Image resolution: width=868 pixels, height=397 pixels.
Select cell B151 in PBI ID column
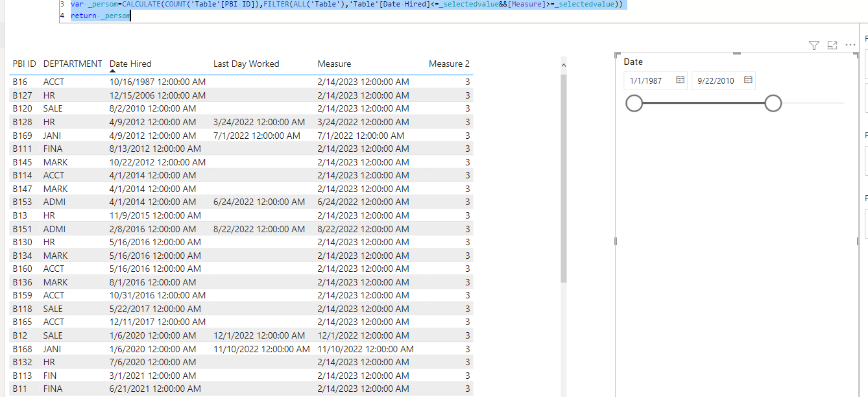(23, 229)
